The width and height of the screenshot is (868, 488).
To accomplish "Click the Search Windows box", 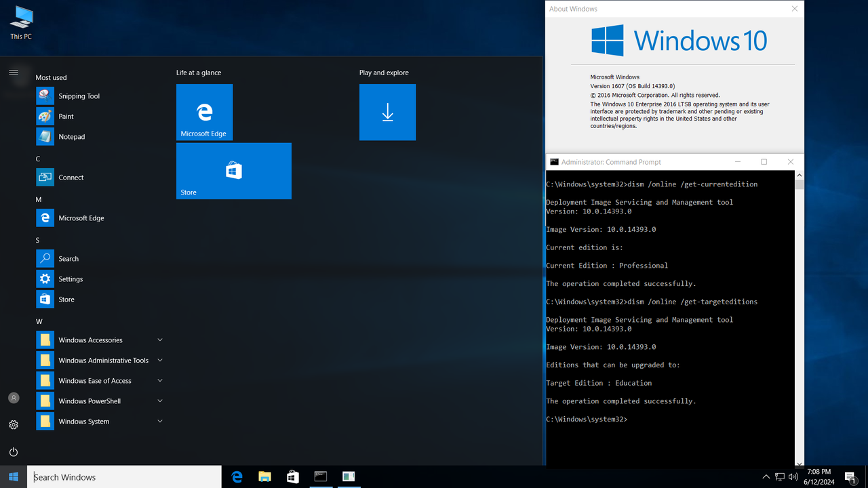I will [x=124, y=477].
